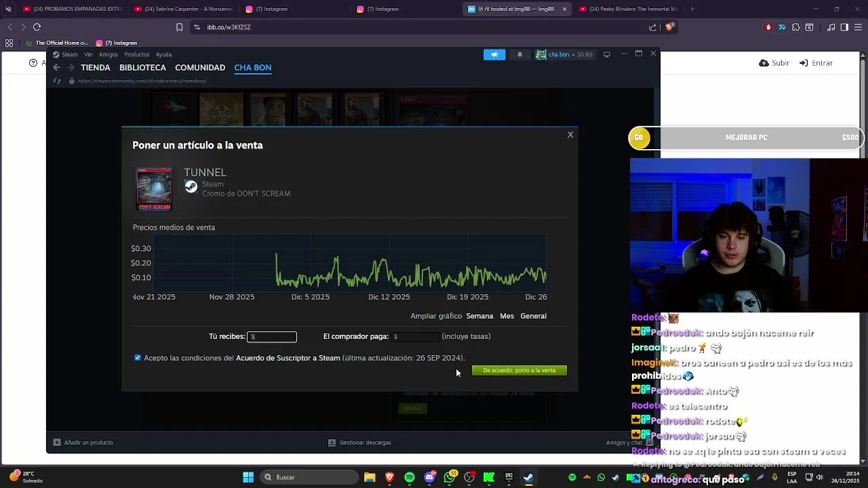Open the Productos menu in Steam

click(x=136, y=54)
